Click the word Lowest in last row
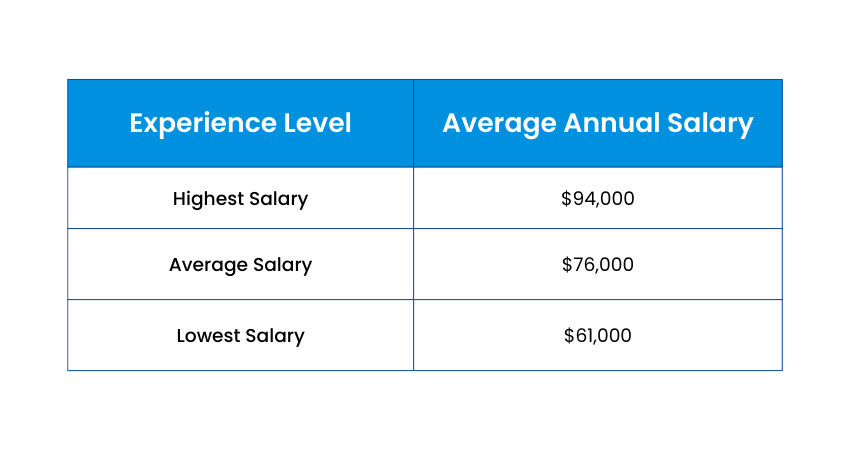 (209, 335)
